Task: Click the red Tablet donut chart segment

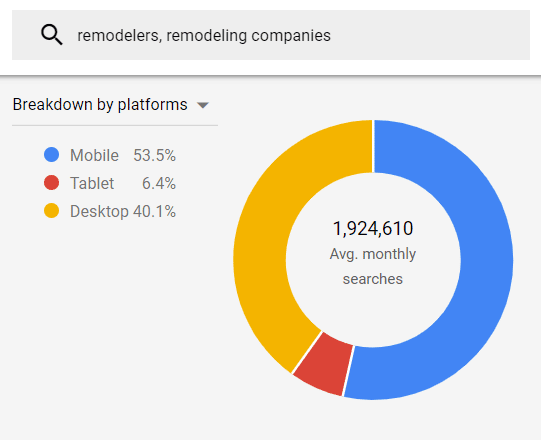Action: pos(324,363)
